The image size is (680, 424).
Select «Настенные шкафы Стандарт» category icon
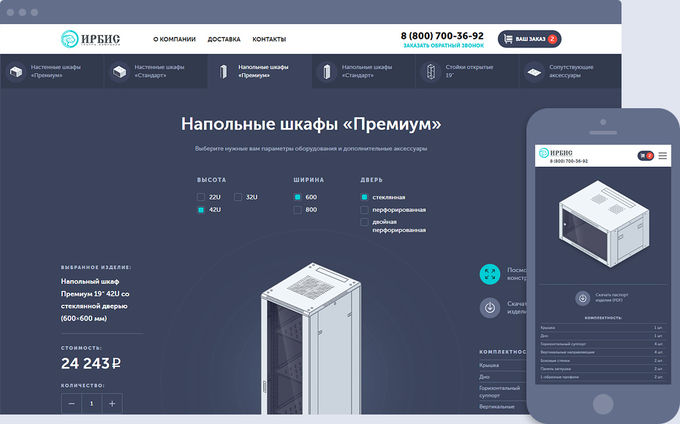point(119,71)
